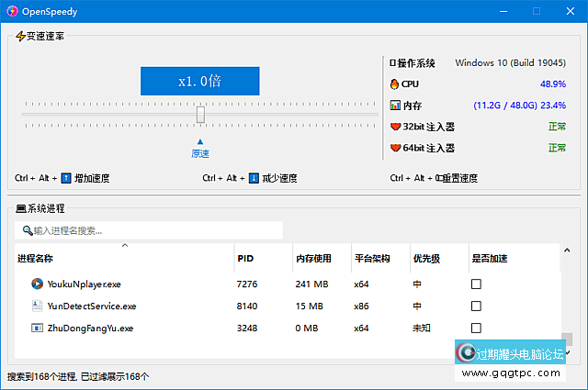This screenshot has width=588, height=390.
Task: Tick the YunDetectService.exe acceleration checkbox
Action: pyautogui.click(x=476, y=306)
